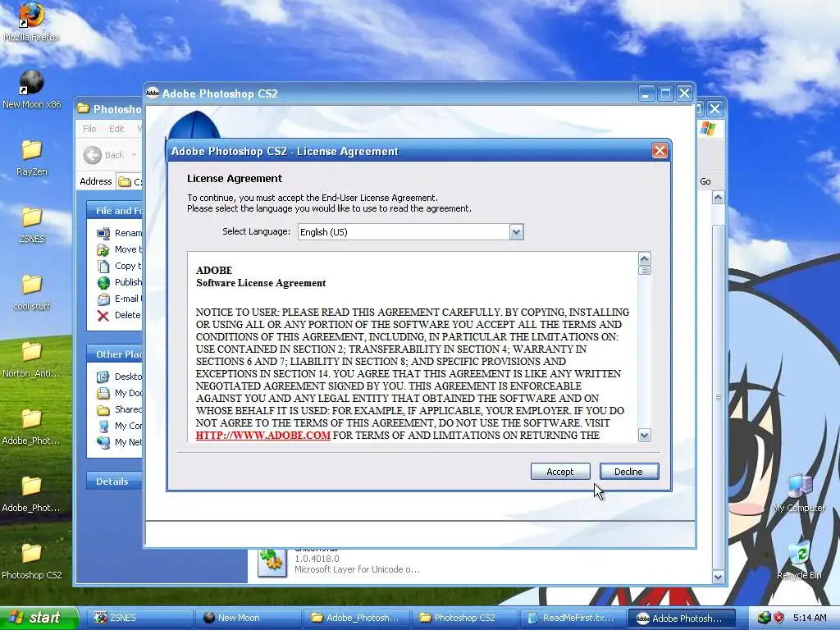Open My Computer link in Other Places
840x630 pixels.
point(120,426)
